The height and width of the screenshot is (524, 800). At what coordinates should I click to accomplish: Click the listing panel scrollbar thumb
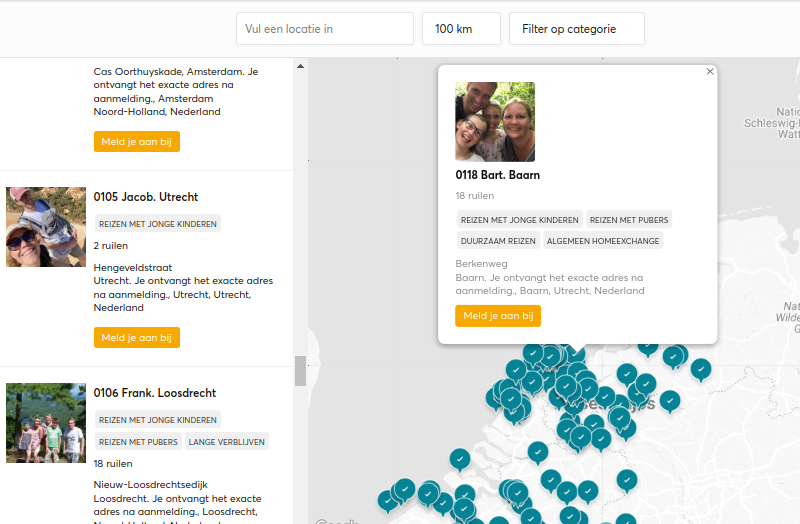click(x=301, y=371)
